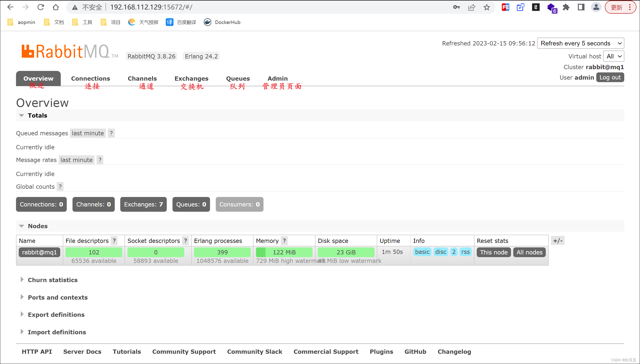Click the browser home icon
The height and width of the screenshot is (364, 640).
click(x=55, y=7)
